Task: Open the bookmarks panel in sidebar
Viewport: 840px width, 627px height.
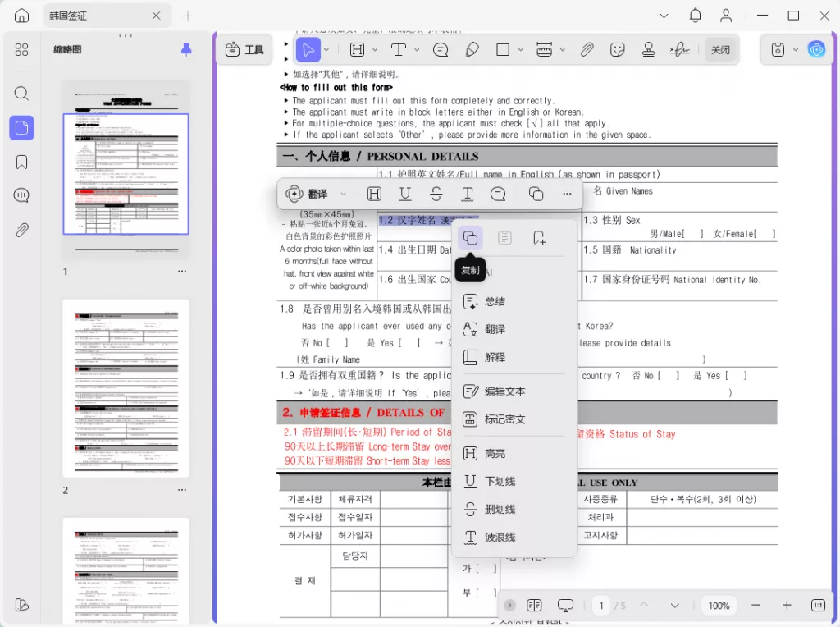Action: click(x=21, y=162)
